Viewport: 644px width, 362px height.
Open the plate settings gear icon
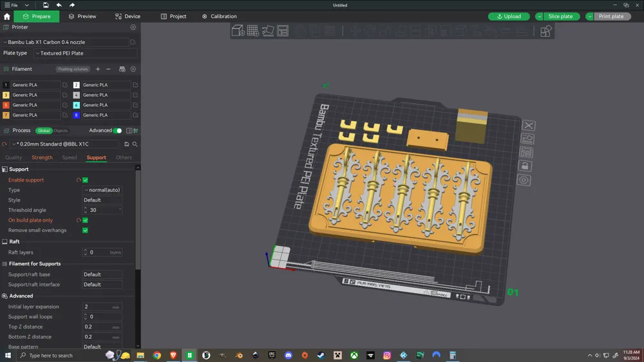point(524,180)
